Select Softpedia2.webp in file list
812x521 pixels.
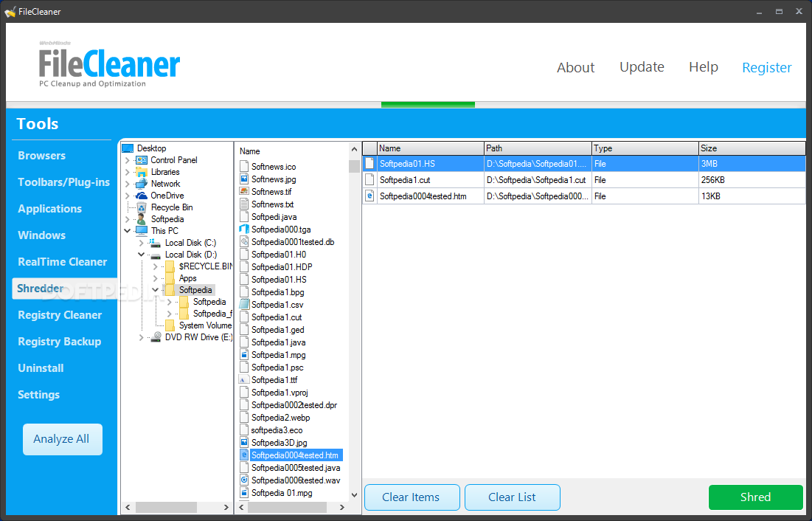pyautogui.click(x=281, y=418)
